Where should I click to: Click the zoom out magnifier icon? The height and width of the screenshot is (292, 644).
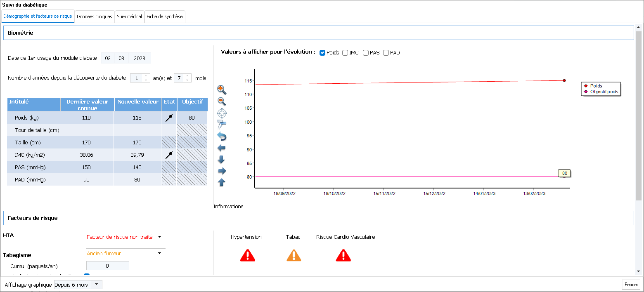(x=222, y=101)
